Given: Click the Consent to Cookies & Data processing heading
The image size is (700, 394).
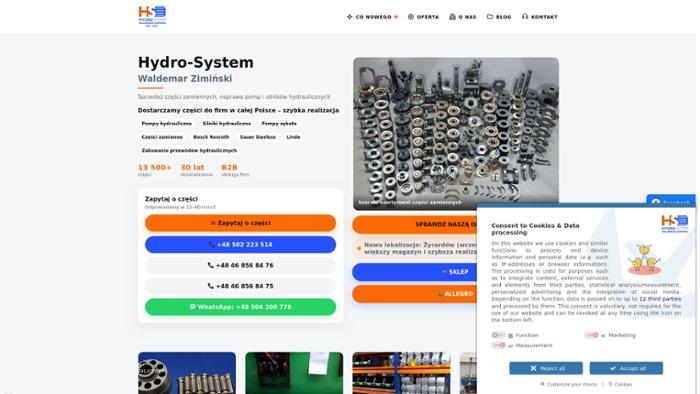Looking at the screenshot, I should click(x=535, y=229).
